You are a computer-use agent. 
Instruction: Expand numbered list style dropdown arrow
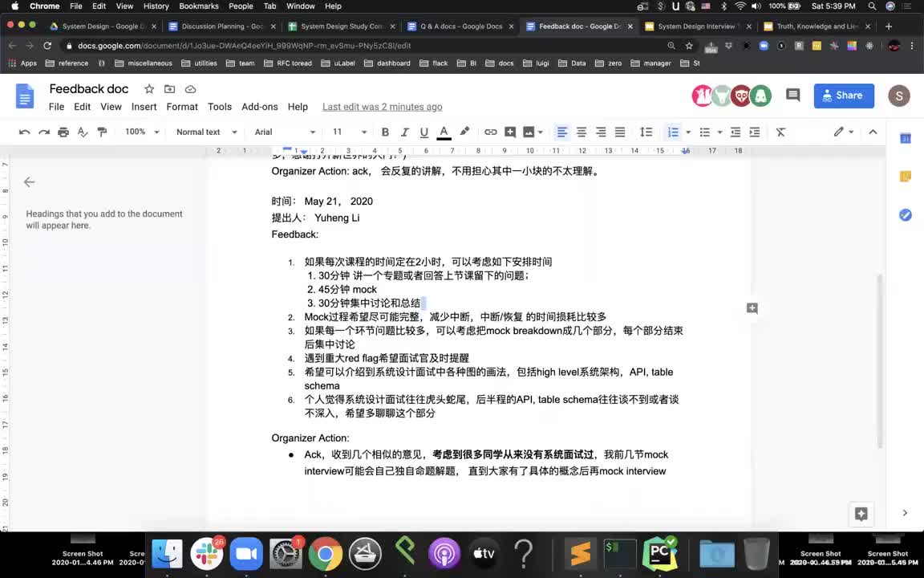tap(688, 132)
